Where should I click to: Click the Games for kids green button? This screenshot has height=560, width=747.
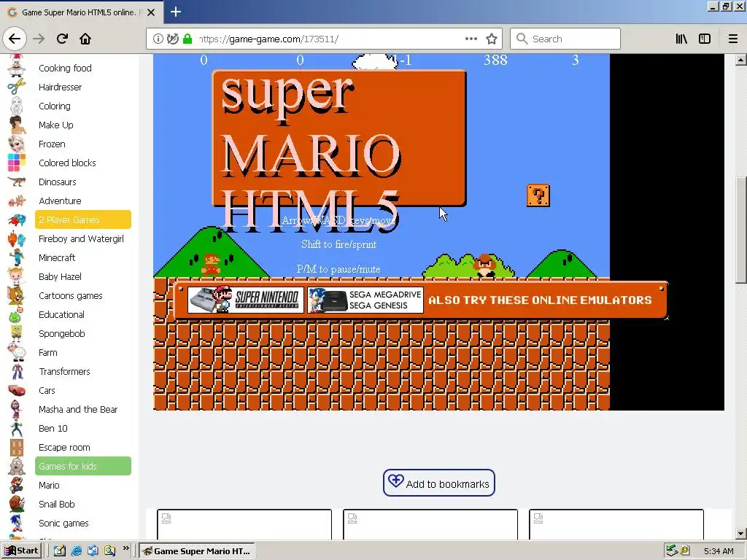coord(83,466)
